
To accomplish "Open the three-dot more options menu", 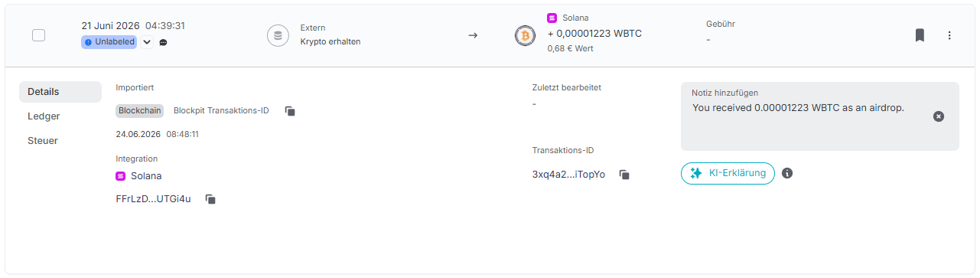I will tap(949, 35).
